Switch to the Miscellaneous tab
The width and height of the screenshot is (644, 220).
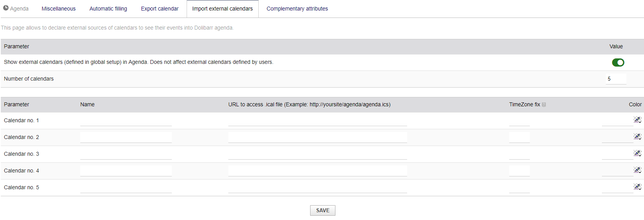(x=58, y=9)
